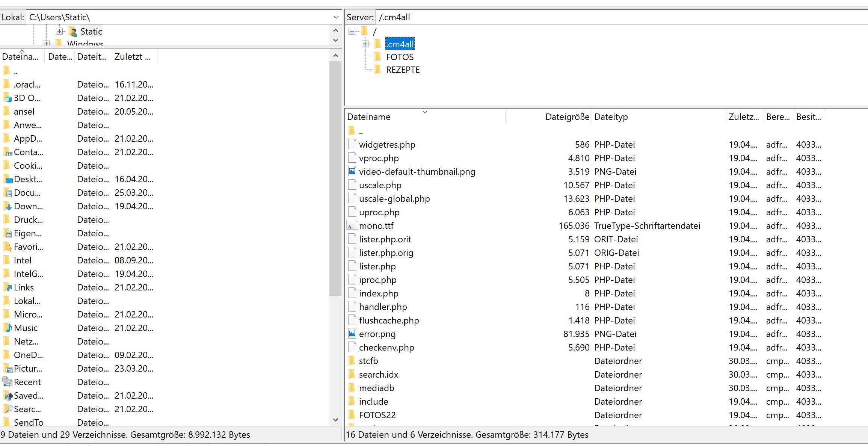Sort server files by Dateityp column
868x446 pixels.
tap(611, 117)
